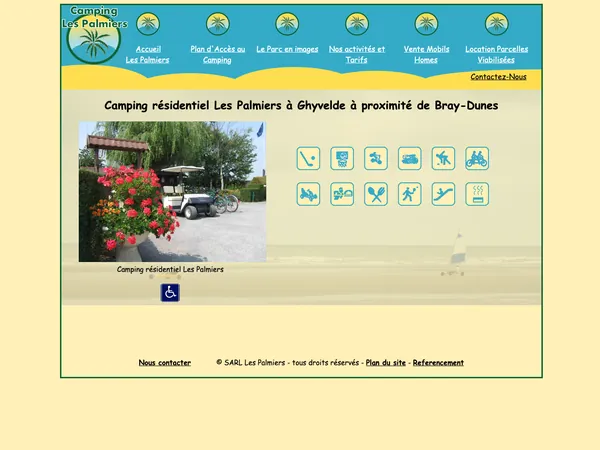Click the playground play area icon
This screenshot has width=600, height=450.
coord(342,194)
